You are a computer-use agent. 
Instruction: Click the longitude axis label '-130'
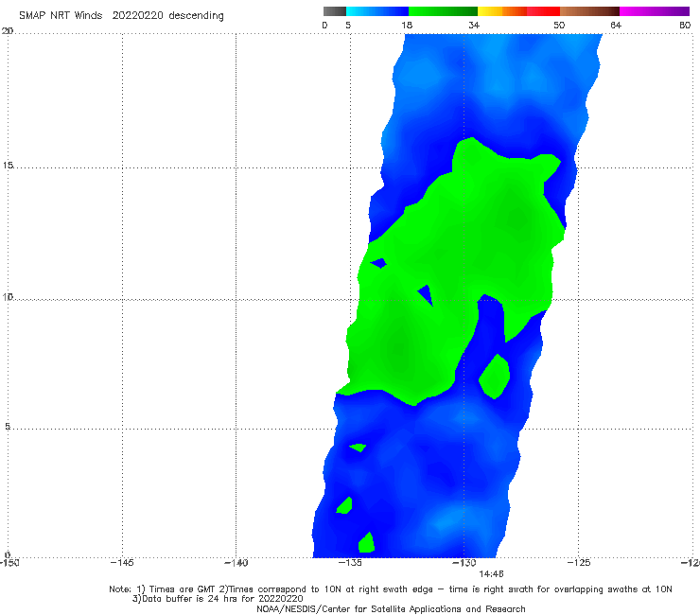click(464, 563)
